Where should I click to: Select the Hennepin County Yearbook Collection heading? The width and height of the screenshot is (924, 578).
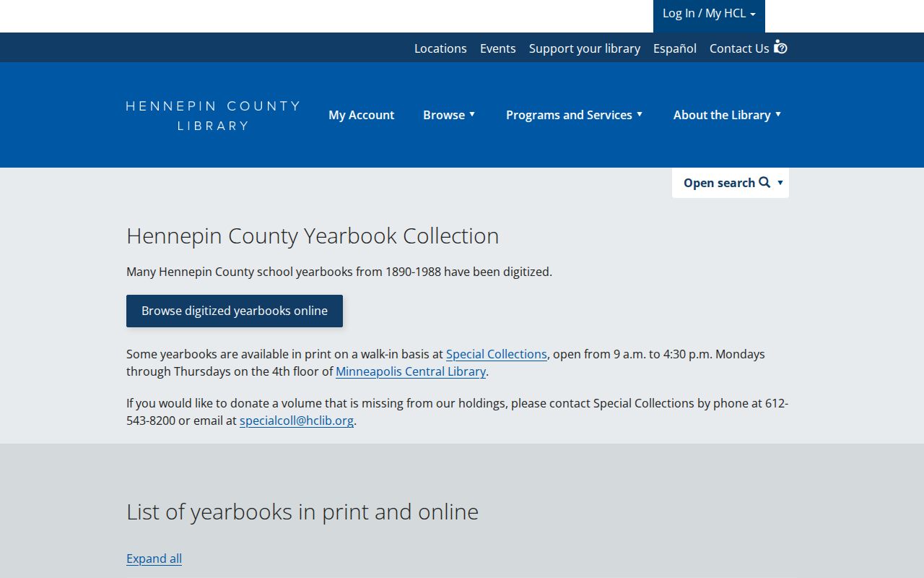pos(313,236)
